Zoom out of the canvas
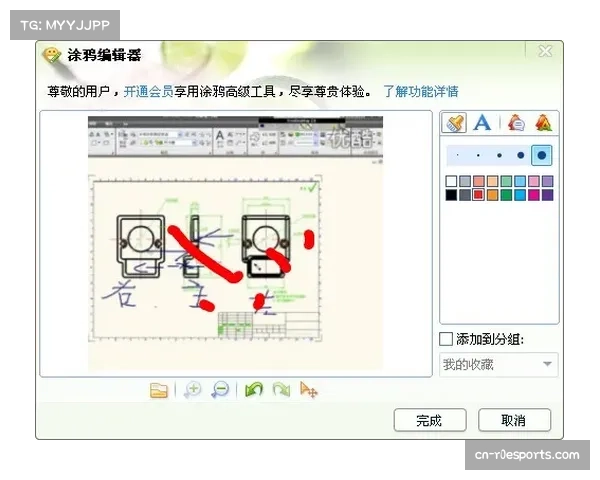The image size is (600, 480). coord(220,390)
